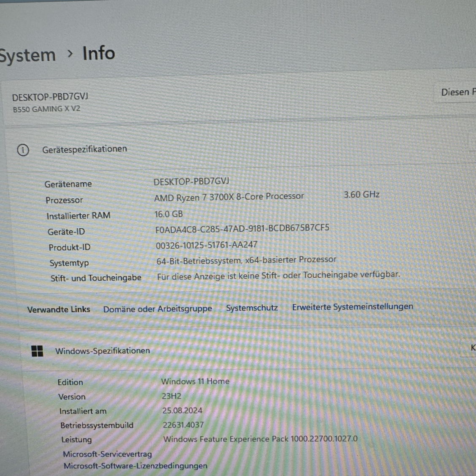Go back to System in the breadcrumb
This screenshot has width=476, height=476.
[x=27, y=56]
